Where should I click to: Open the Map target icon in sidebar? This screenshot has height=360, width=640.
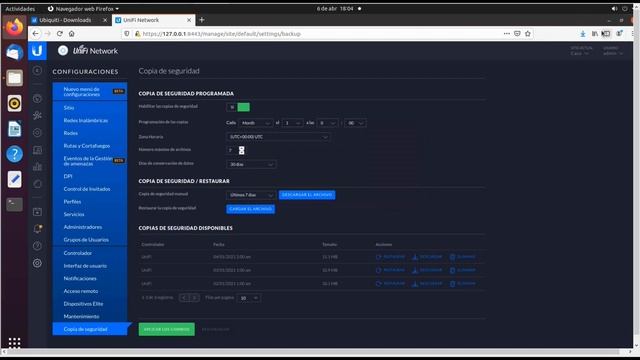[x=37, y=133]
